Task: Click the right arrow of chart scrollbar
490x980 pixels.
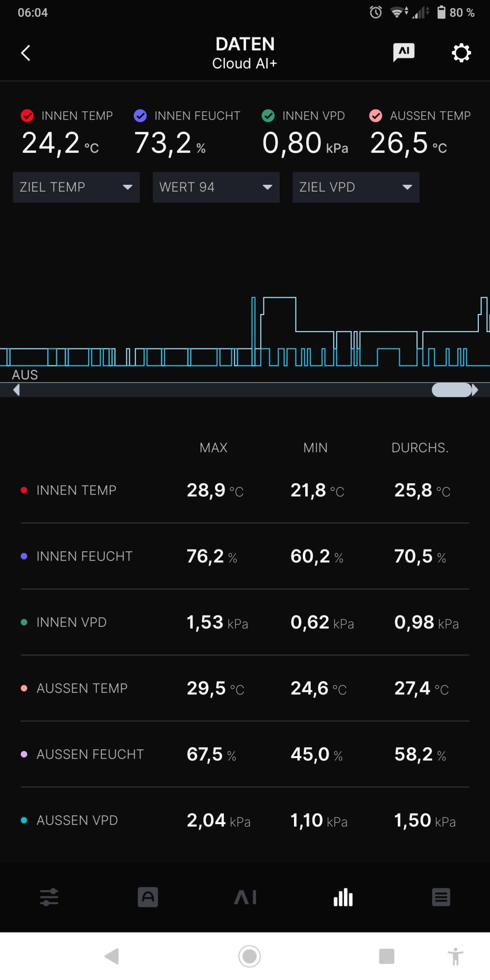Action: pyautogui.click(x=475, y=390)
